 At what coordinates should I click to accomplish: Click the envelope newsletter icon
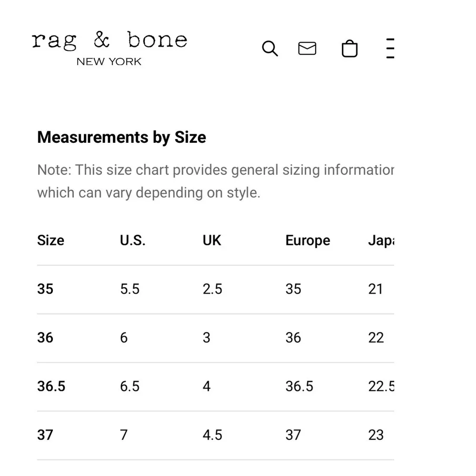(307, 48)
